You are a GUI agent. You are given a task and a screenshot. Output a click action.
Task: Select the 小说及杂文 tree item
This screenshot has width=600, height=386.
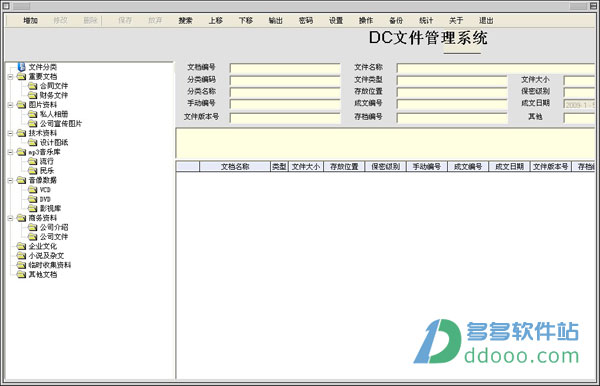click(46, 256)
